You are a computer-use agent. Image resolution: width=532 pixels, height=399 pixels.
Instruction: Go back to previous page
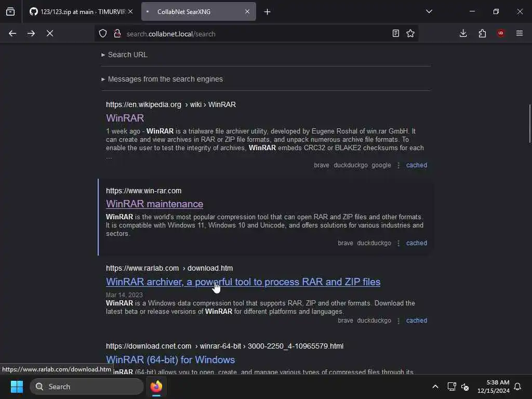(x=12, y=34)
